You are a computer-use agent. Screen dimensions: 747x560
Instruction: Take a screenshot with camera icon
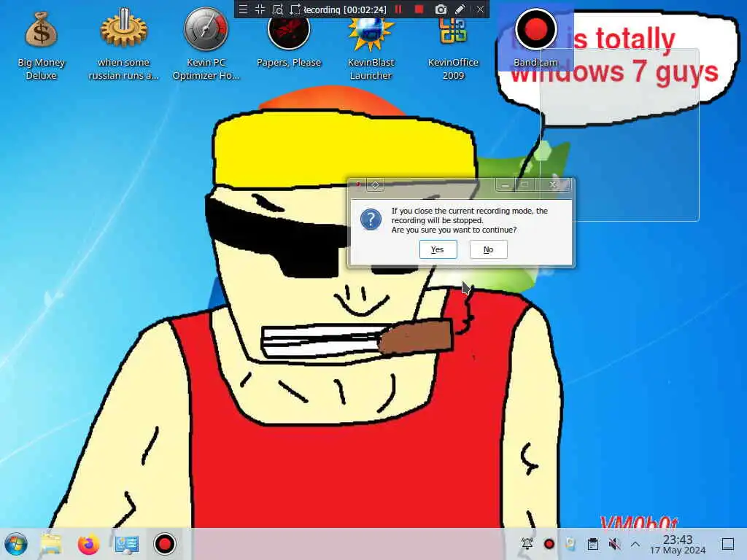pos(441,9)
